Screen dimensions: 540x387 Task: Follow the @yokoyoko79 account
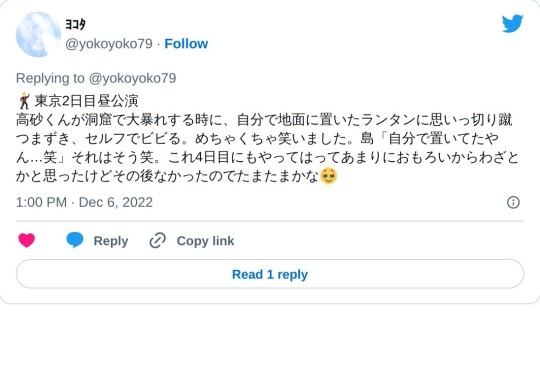coord(186,44)
